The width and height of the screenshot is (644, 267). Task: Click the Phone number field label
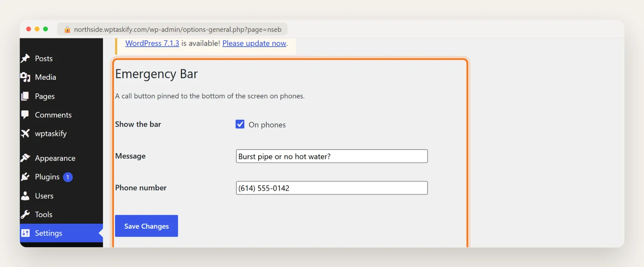(141, 188)
